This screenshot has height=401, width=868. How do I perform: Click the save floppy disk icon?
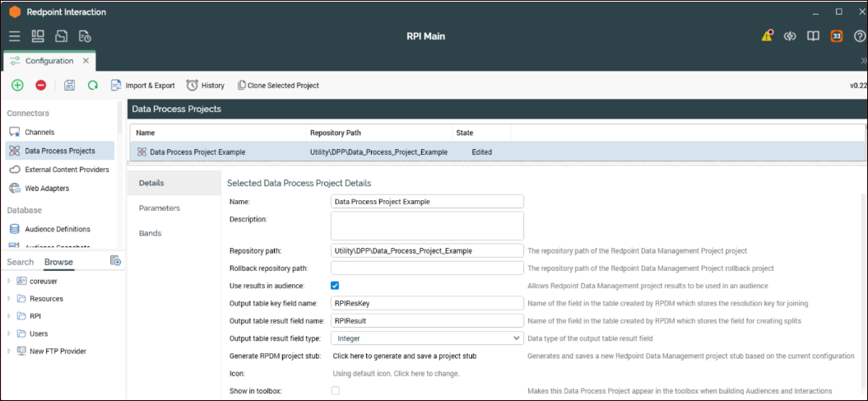70,86
